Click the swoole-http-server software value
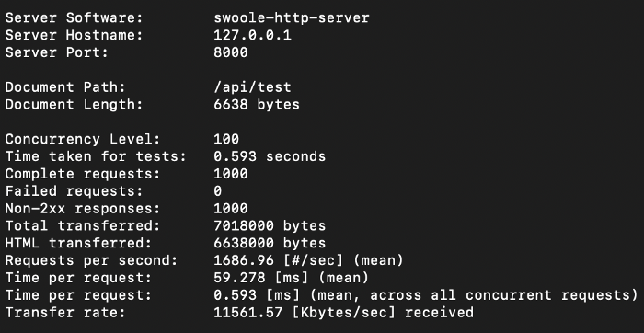This screenshot has width=644, height=333. point(292,17)
